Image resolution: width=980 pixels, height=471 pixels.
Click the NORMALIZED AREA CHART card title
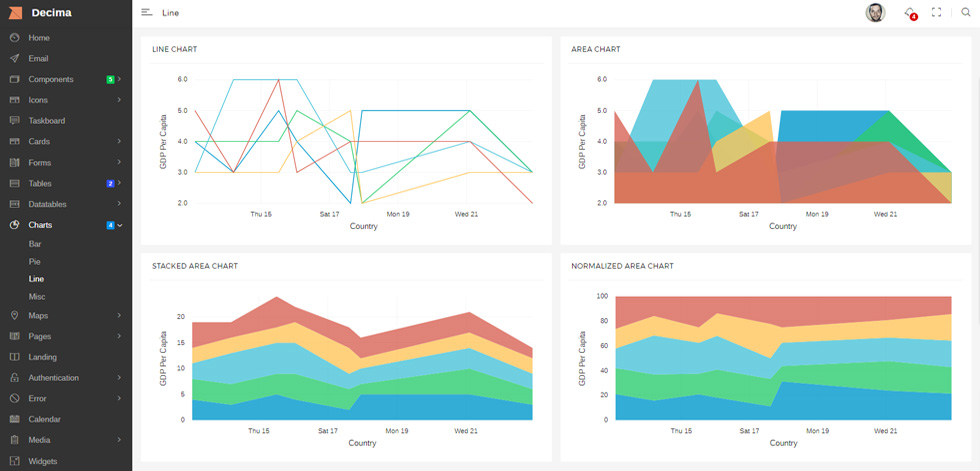coord(622,266)
